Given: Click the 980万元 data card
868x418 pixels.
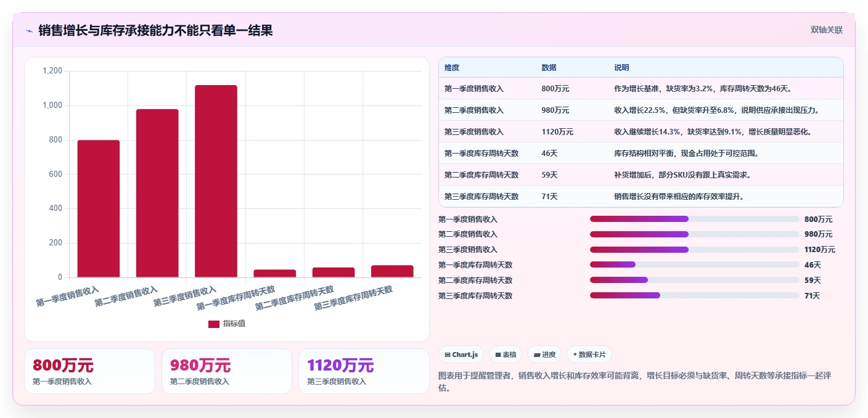Looking at the screenshot, I should pos(227,371).
